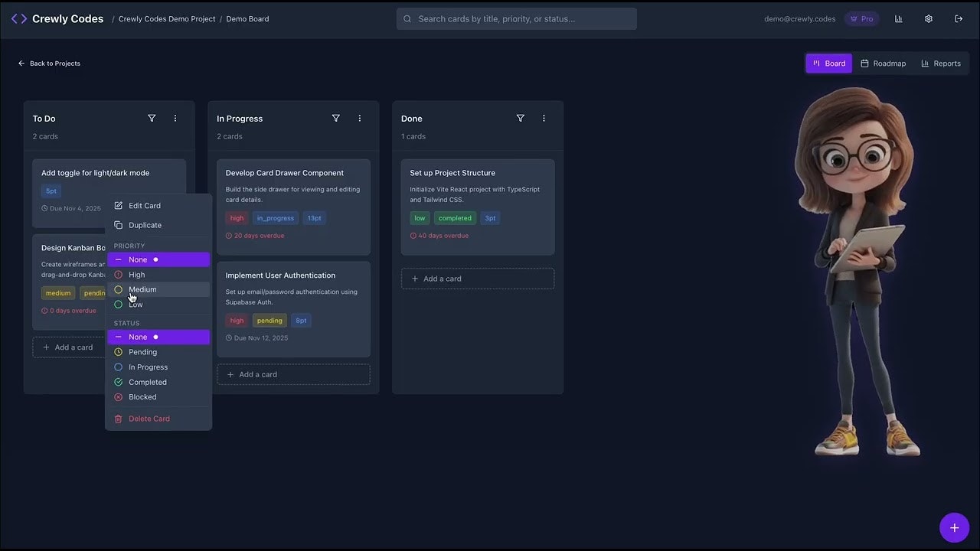
Task: Click the 13pt points tag
Action: [315, 218]
